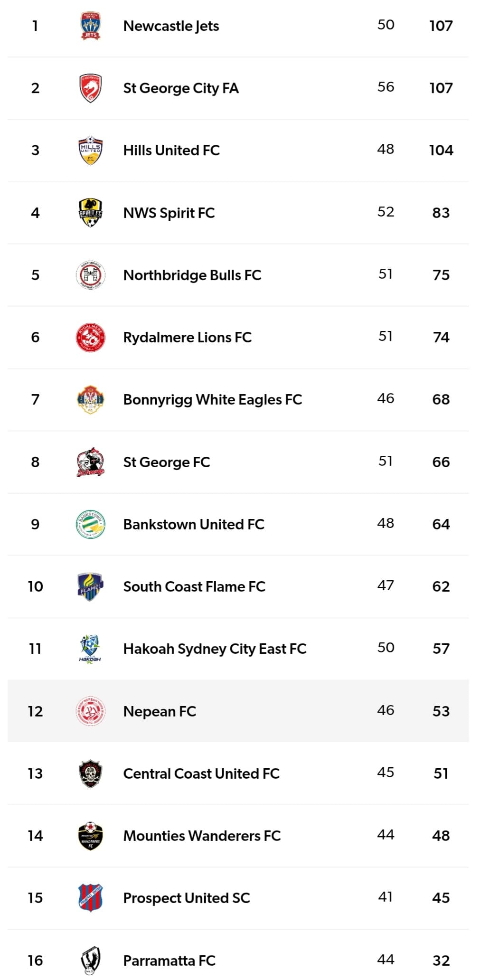480x980 pixels.
Task: Click the Rydalmere Lions FC badge
Action: (x=90, y=338)
